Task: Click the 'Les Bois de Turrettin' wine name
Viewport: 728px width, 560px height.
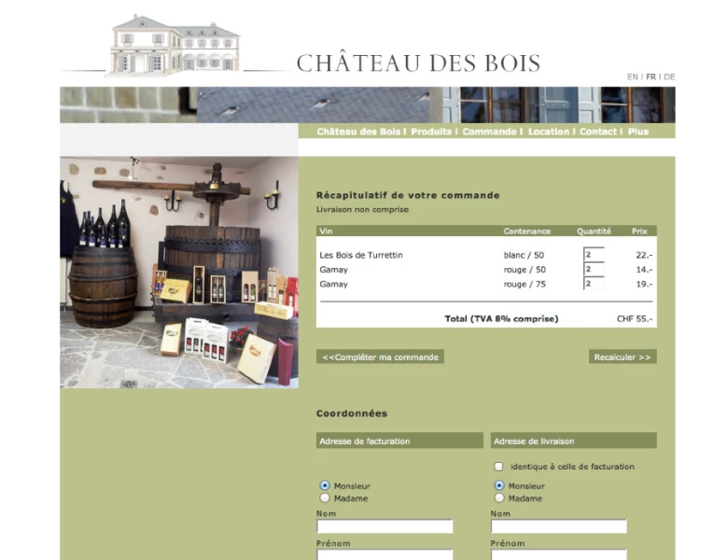Action: (361, 255)
